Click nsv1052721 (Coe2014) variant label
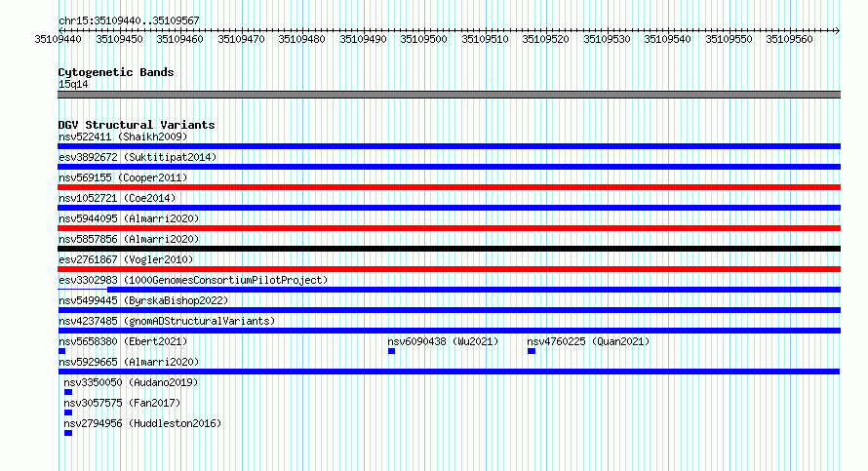The image size is (868, 471). [x=117, y=198]
